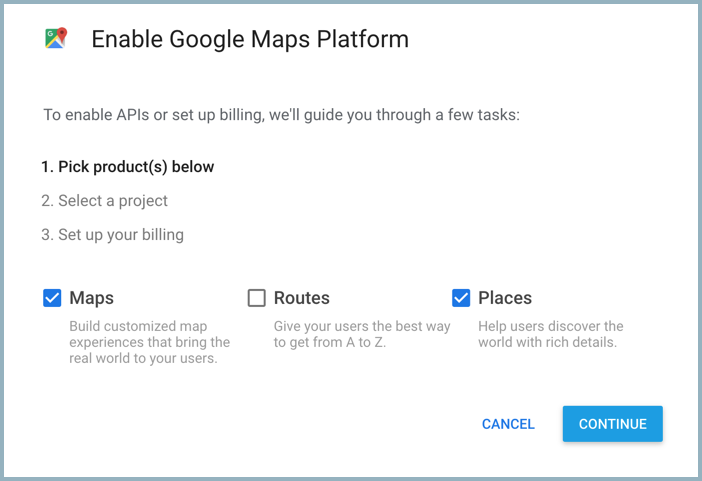This screenshot has width=702, height=481.
Task: Click the Routes description about A to Z
Action: coord(362,334)
